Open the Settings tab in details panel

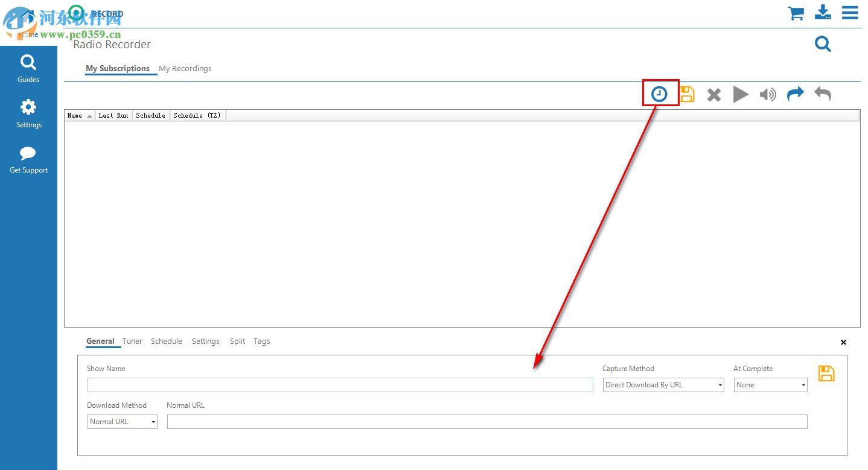(x=206, y=341)
